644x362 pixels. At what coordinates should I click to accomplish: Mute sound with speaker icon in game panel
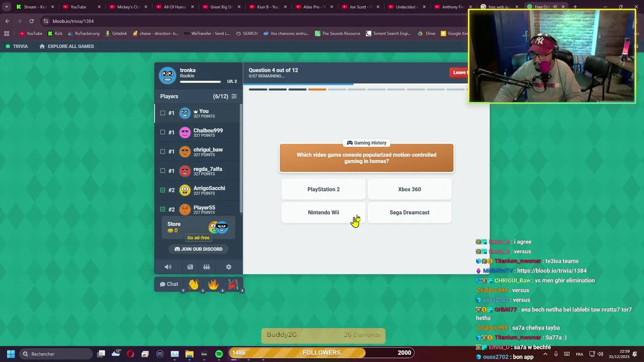click(x=168, y=267)
